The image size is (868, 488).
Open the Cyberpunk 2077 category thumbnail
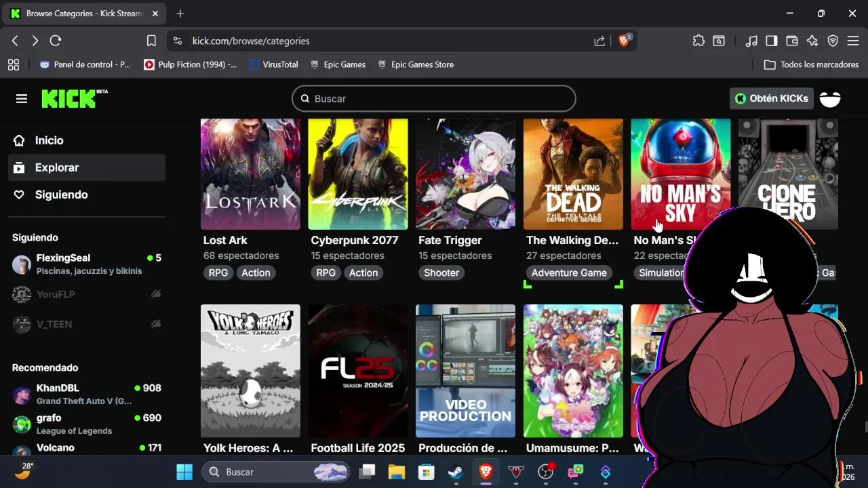tap(358, 174)
